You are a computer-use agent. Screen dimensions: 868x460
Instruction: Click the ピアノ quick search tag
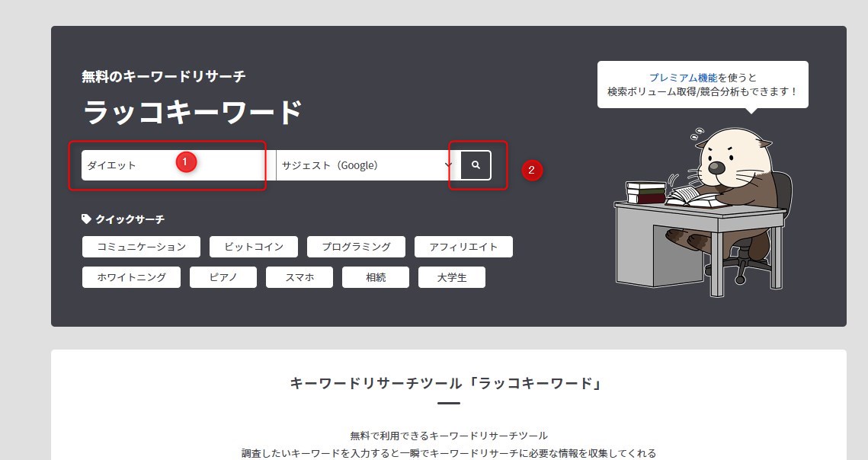(x=223, y=277)
